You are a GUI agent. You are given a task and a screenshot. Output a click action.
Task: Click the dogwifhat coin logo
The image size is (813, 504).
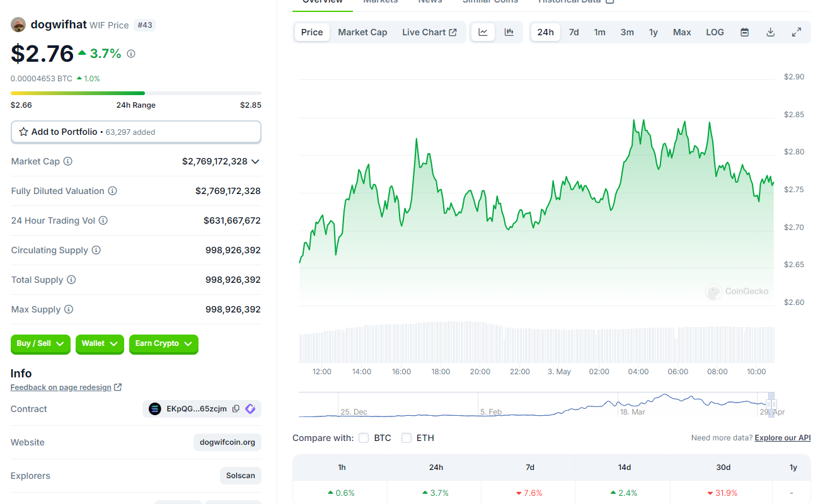(18, 25)
